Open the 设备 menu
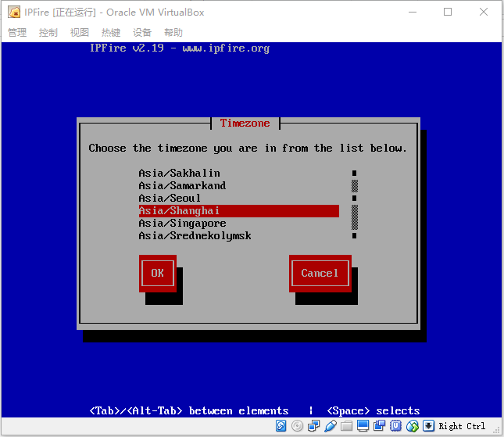 point(142,33)
